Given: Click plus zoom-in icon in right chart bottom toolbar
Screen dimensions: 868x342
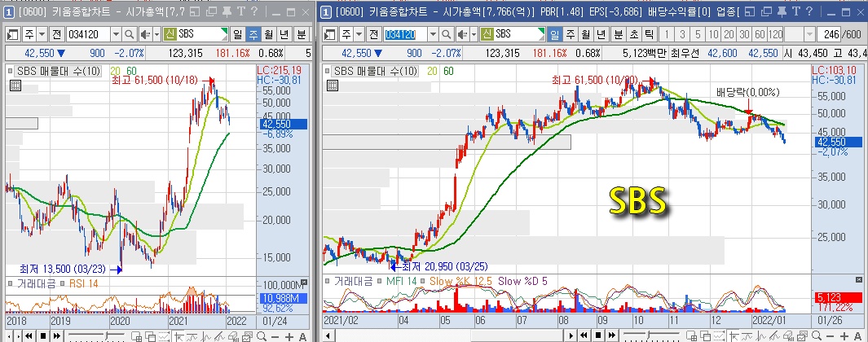Looking at the screenshot, I should pos(844,336).
